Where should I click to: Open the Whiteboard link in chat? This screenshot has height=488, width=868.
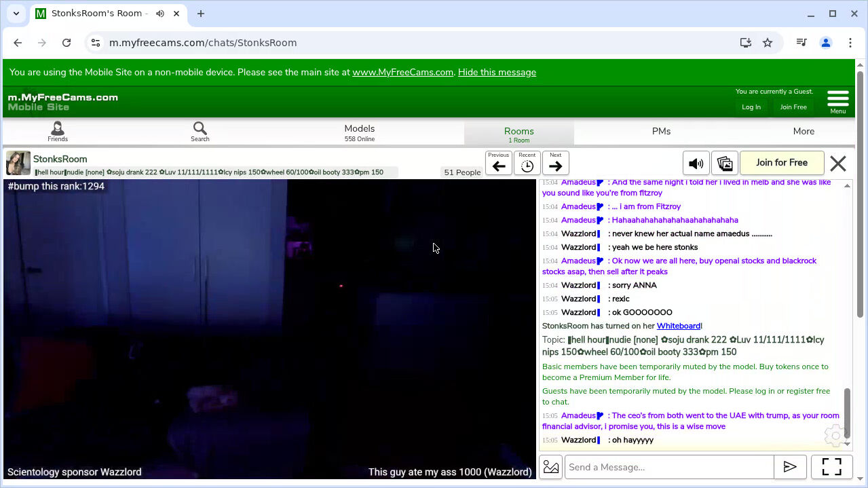pos(678,326)
